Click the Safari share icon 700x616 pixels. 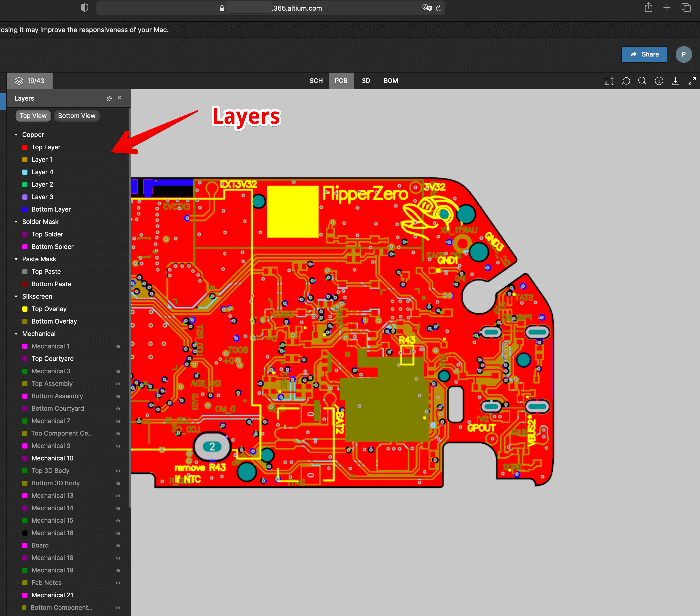click(x=648, y=8)
